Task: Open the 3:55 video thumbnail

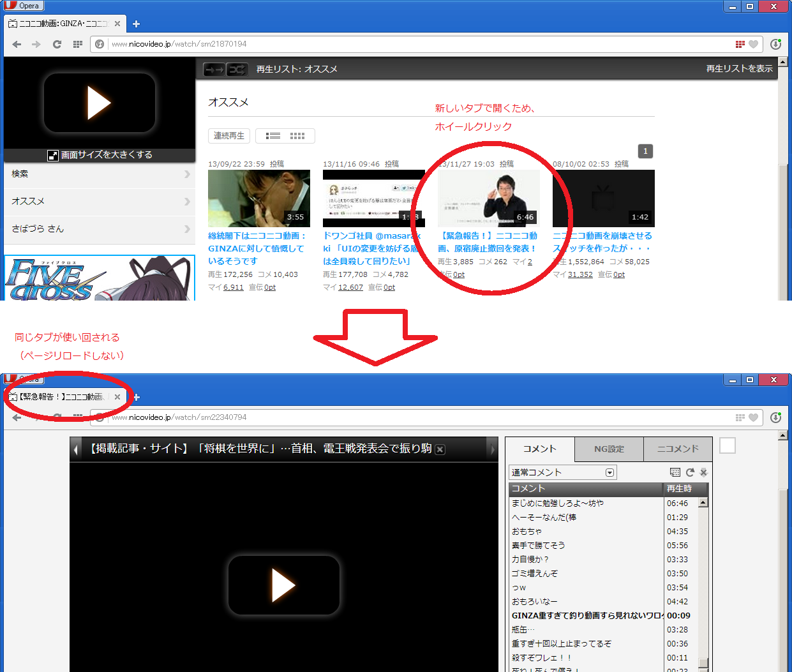Action: [x=259, y=198]
